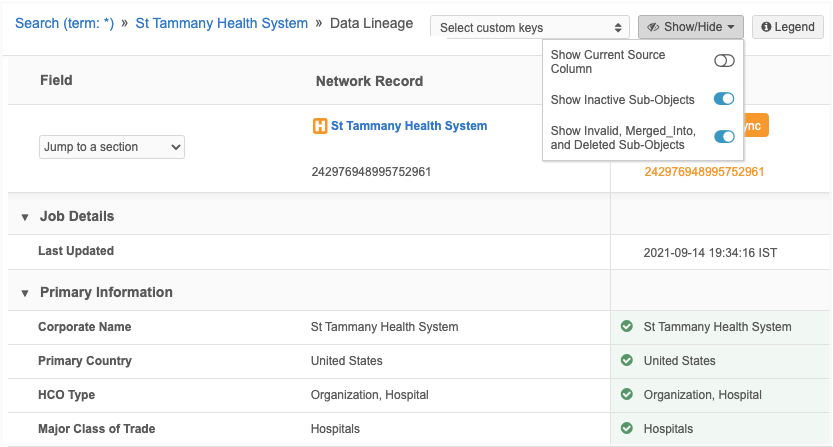This screenshot has height=447, width=833.
Task: Click green check icon beside Hospitals value
Action: coord(627,429)
